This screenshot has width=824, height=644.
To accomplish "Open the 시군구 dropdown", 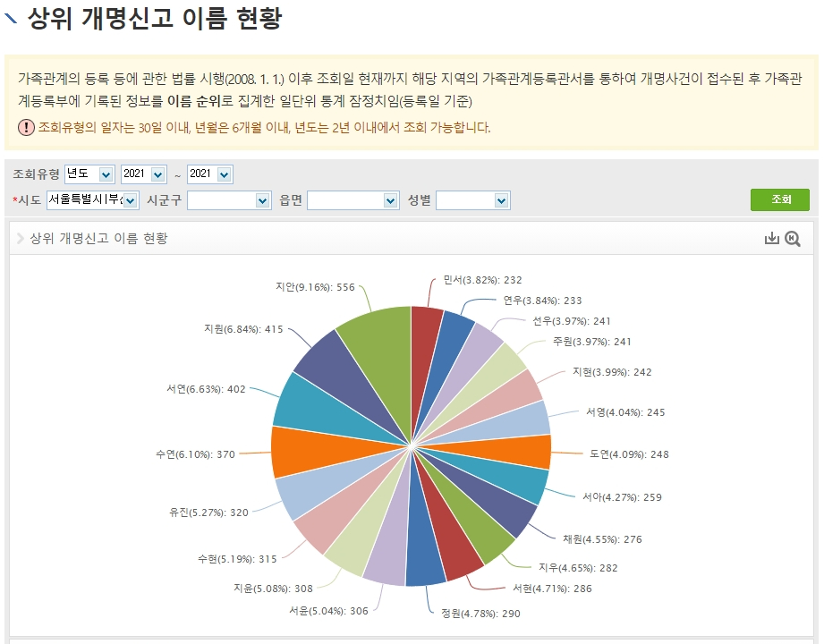I will coord(229,200).
